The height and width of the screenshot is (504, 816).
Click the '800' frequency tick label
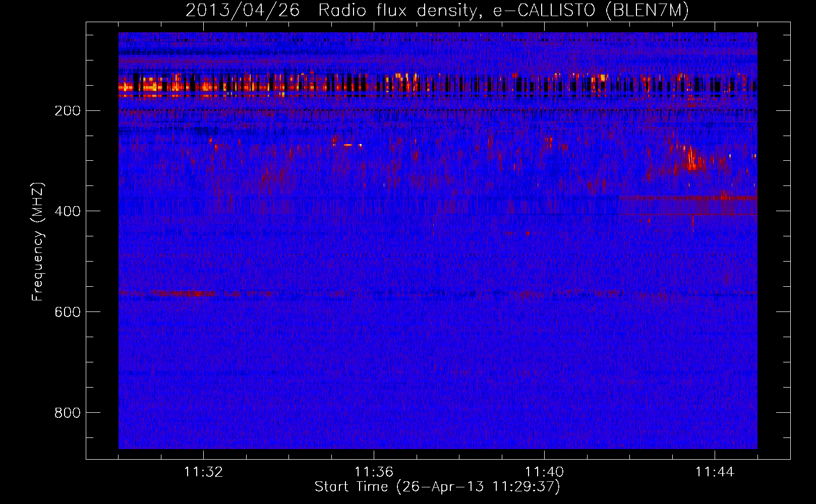tap(68, 413)
